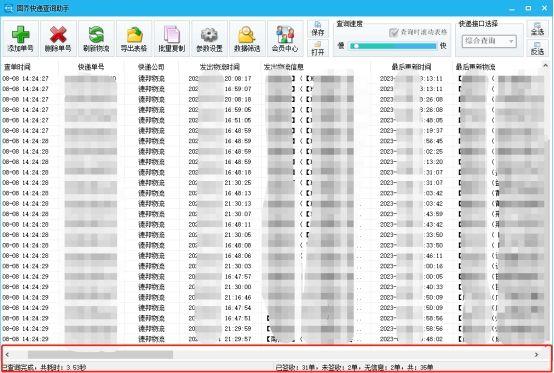This screenshot has width=554, height=373.
Task: Click 最后更新物流 column header
Action: pyautogui.click(x=476, y=67)
